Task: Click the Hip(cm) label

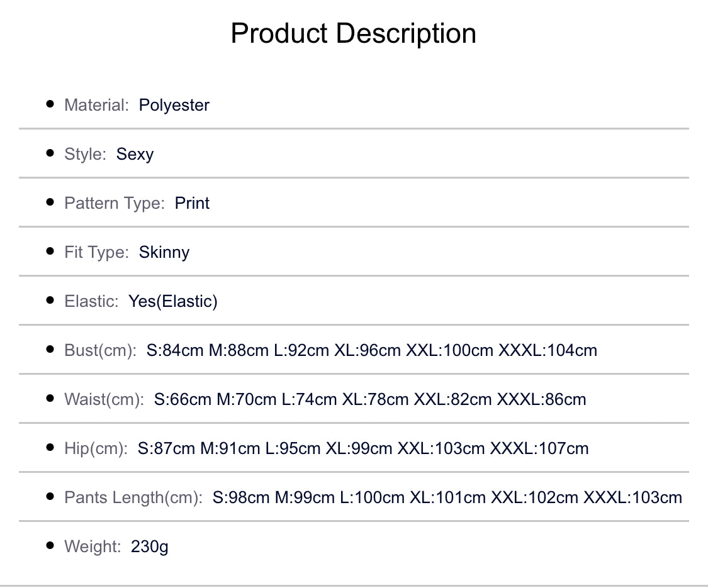Action: click(96, 448)
